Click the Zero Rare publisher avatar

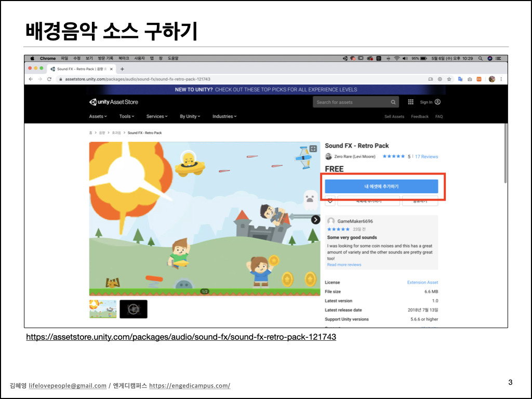pos(328,156)
